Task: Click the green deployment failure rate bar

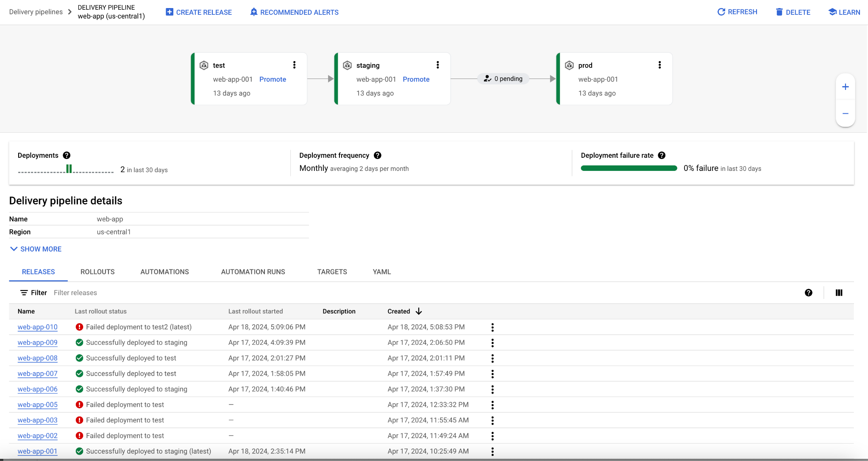Action: click(x=629, y=168)
